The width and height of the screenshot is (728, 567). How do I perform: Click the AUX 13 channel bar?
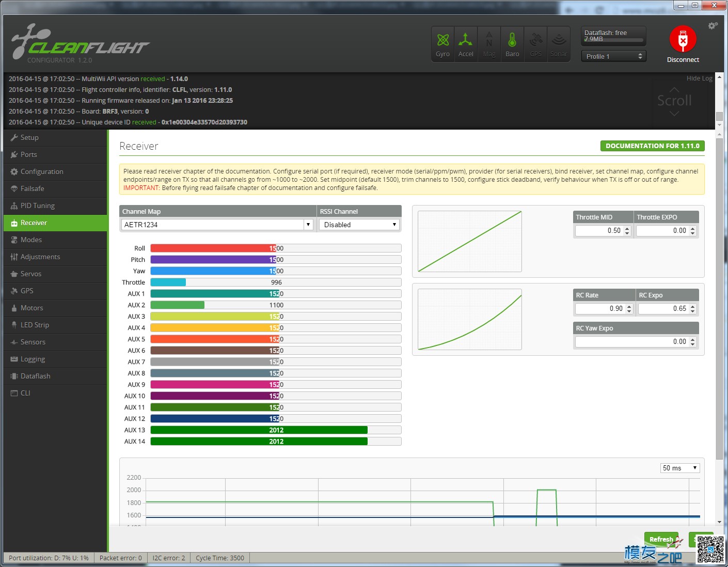pos(276,430)
